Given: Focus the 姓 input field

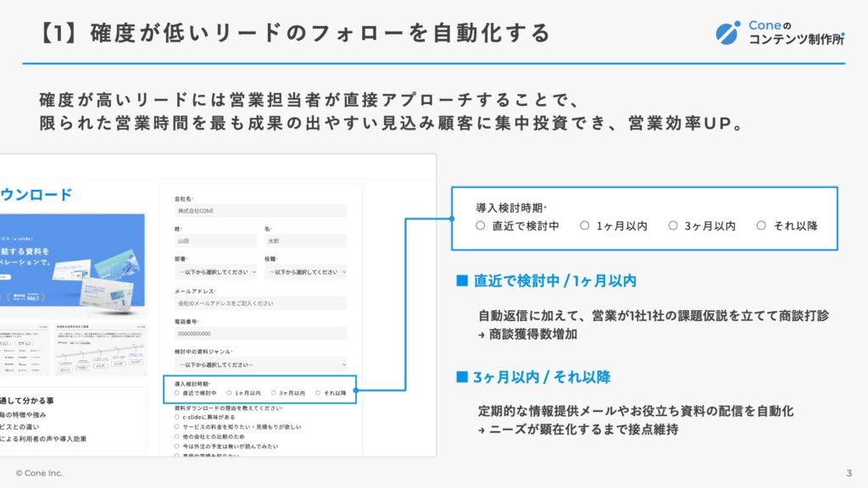Looking at the screenshot, I should [x=216, y=241].
